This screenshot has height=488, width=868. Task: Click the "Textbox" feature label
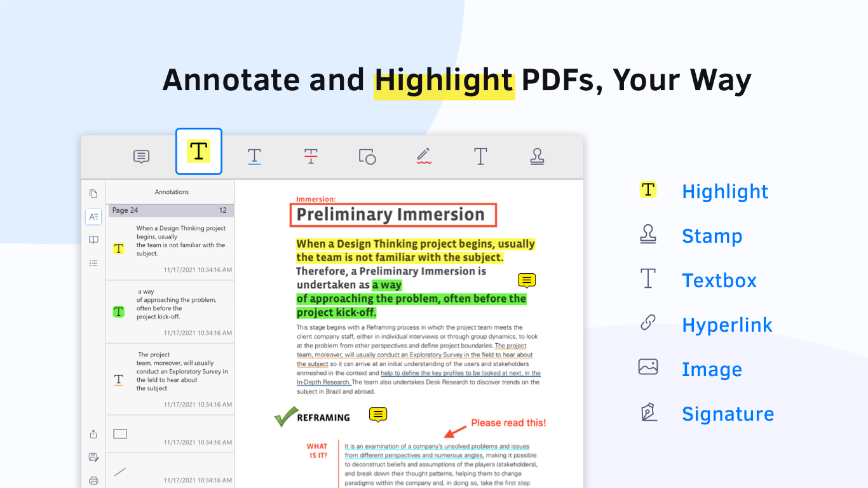pyautogui.click(x=719, y=280)
